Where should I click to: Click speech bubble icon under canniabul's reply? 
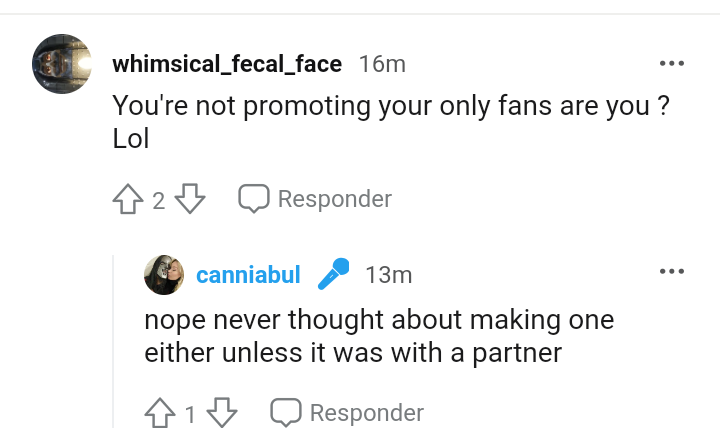(x=286, y=412)
